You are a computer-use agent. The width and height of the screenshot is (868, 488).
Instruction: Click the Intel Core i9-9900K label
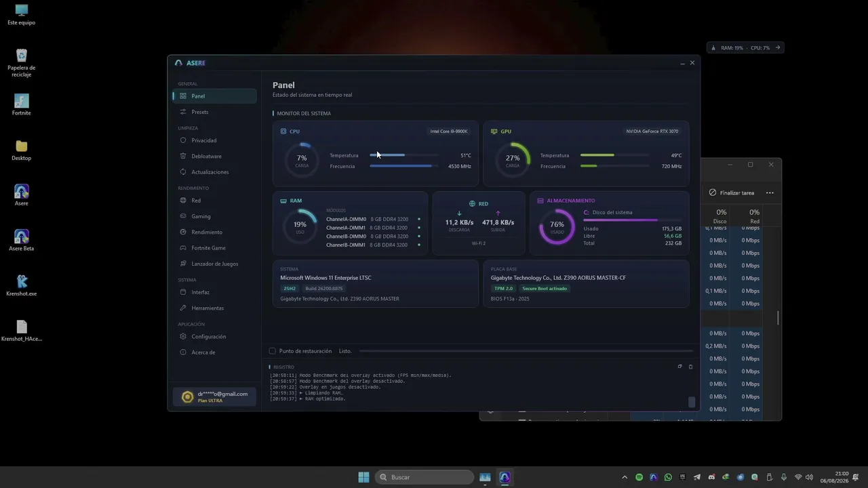pyautogui.click(x=449, y=131)
